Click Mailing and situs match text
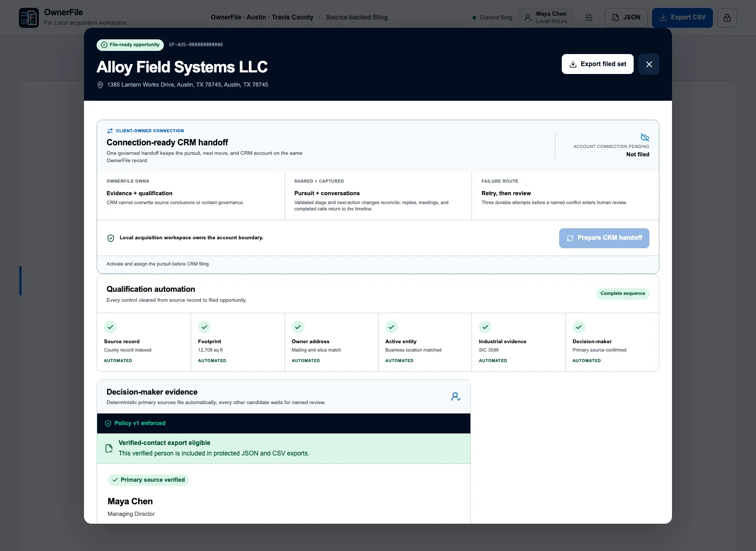 point(317,350)
